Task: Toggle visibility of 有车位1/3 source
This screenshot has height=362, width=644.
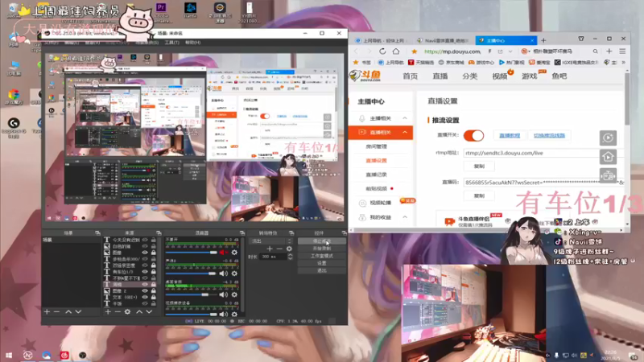Action: pyautogui.click(x=145, y=272)
